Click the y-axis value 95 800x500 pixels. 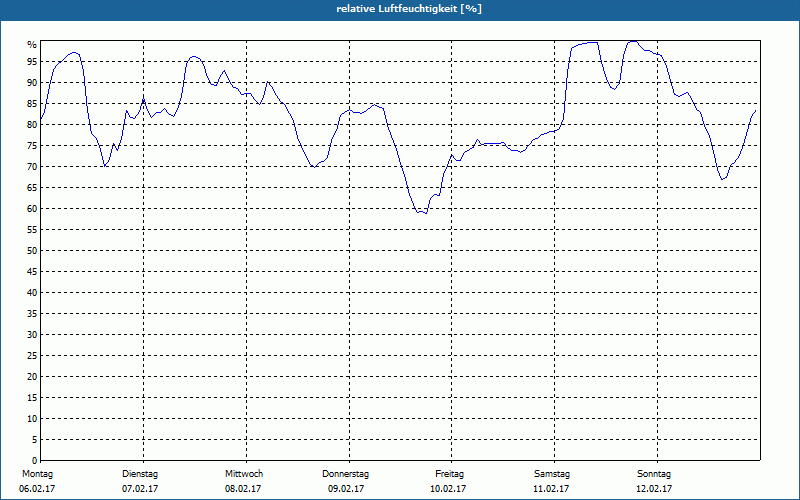[x=32, y=62]
